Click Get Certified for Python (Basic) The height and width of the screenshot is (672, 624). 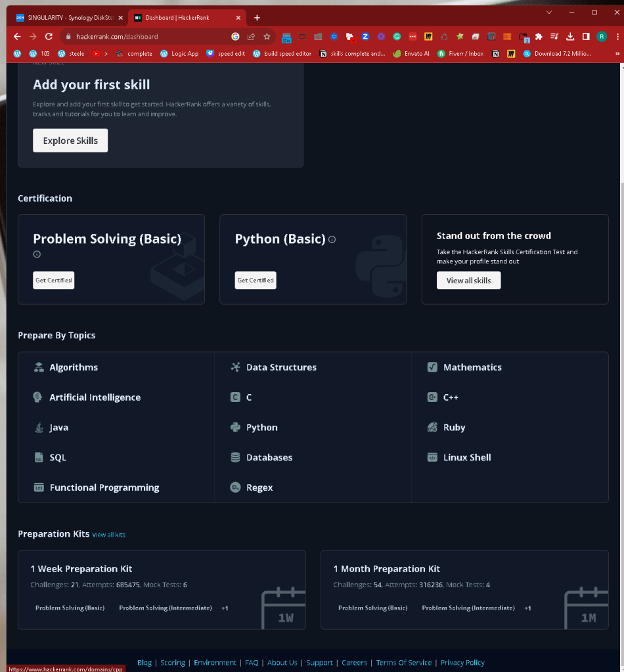click(256, 280)
